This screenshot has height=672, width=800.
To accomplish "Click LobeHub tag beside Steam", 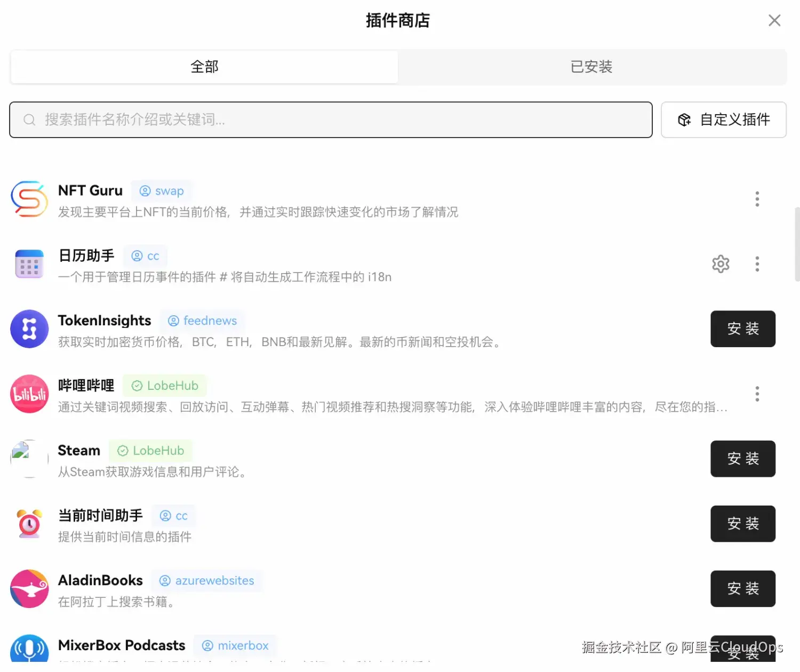I will coord(151,451).
